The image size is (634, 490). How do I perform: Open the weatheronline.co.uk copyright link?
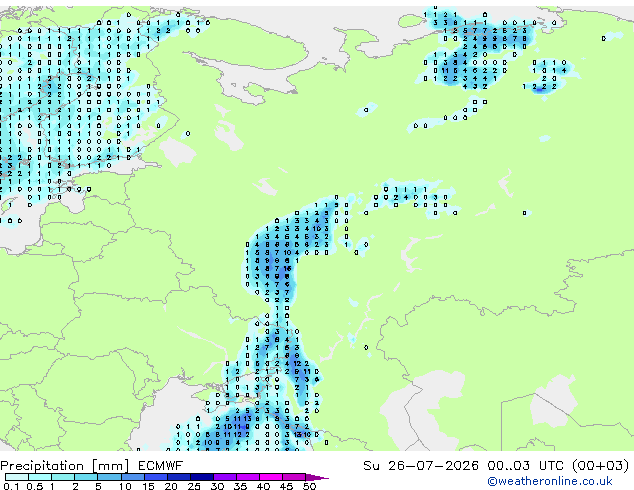tap(550, 481)
